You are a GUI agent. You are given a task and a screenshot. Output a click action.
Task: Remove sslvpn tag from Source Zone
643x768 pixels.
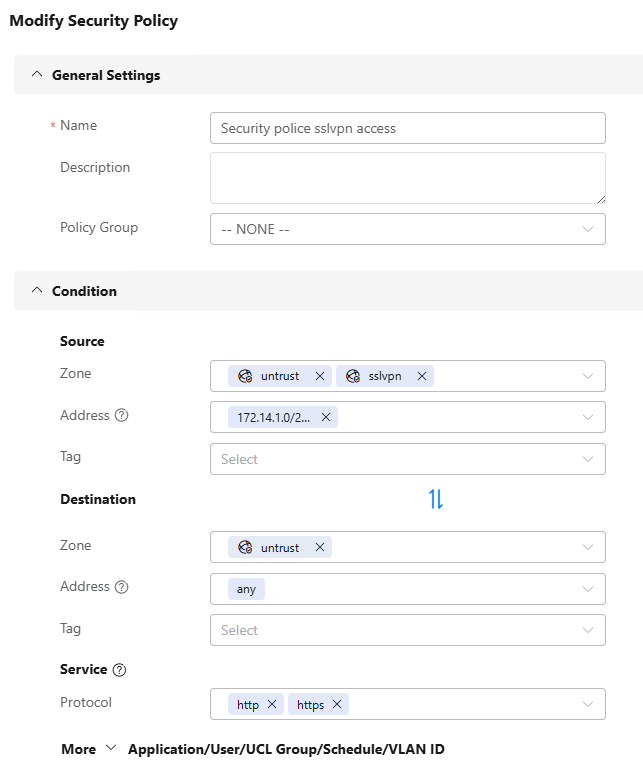(422, 376)
